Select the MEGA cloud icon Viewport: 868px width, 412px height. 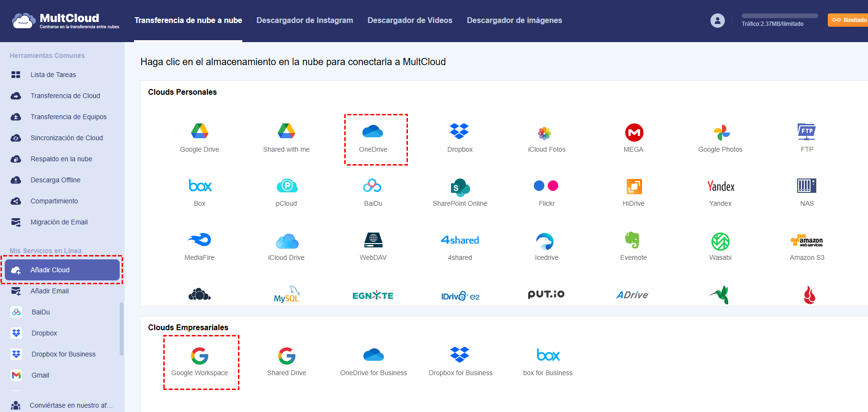point(634,133)
